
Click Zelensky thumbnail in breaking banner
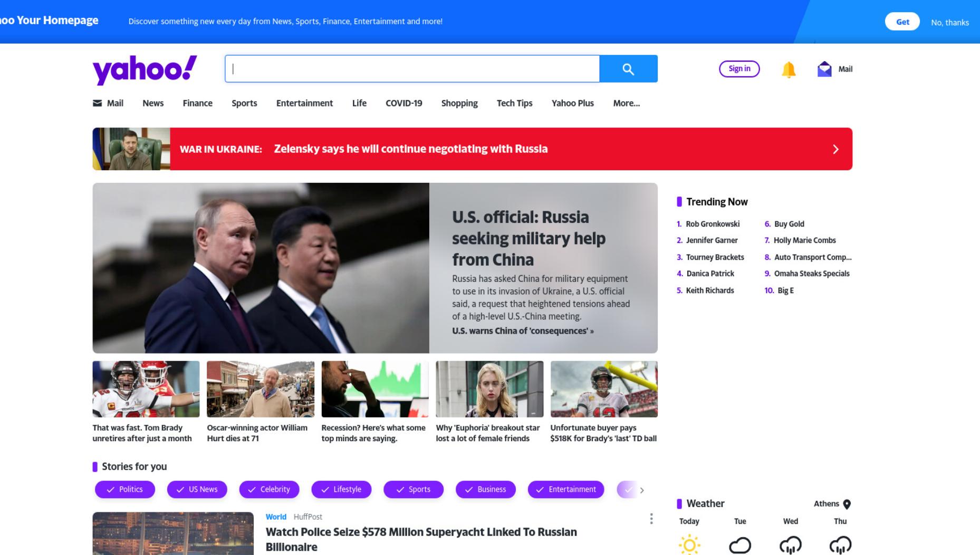[x=131, y=149]
